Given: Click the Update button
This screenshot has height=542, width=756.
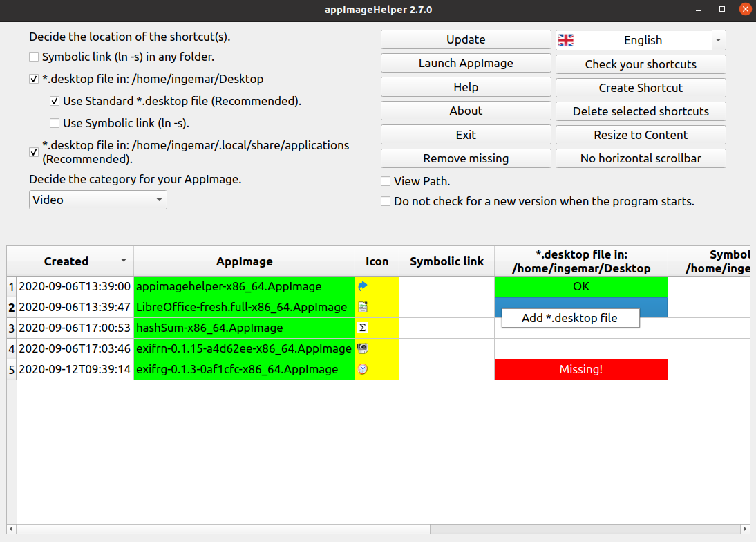Looking at the screenshot, I should pyautogui.click(x=466, y=39).
